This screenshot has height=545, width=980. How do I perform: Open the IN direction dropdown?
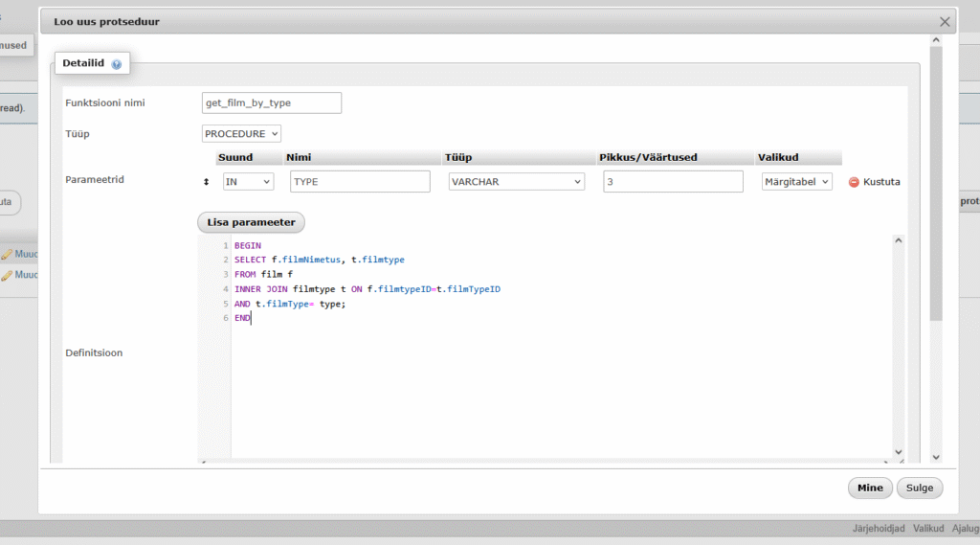(x=248, y=181)
